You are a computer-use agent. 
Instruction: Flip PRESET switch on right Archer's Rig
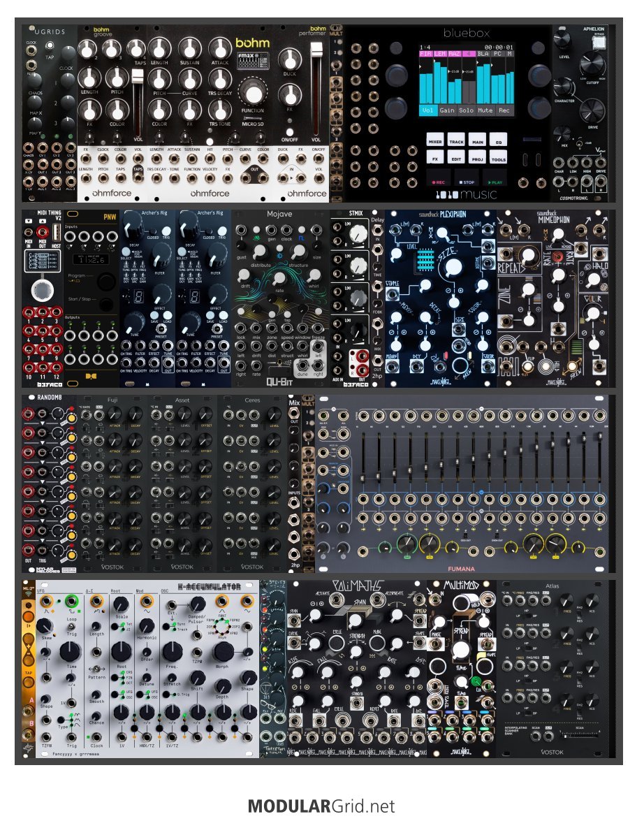click(217, 329)
